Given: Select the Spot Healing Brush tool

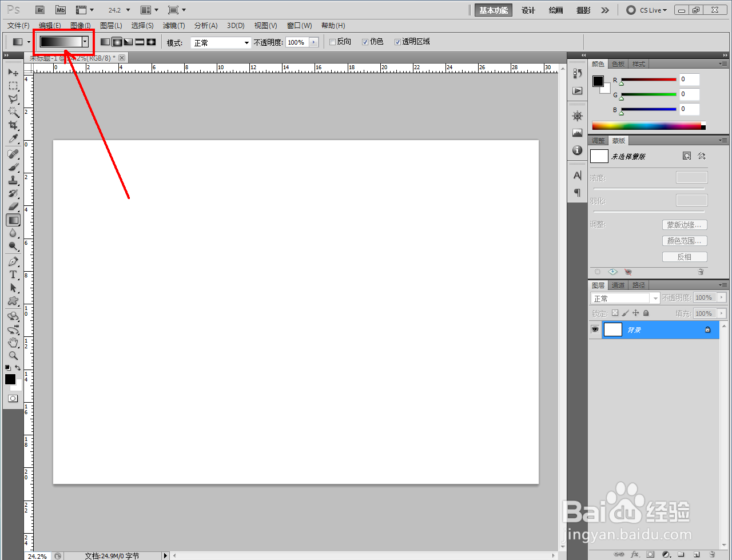Looking at the screenshot, I should [13, 154].
